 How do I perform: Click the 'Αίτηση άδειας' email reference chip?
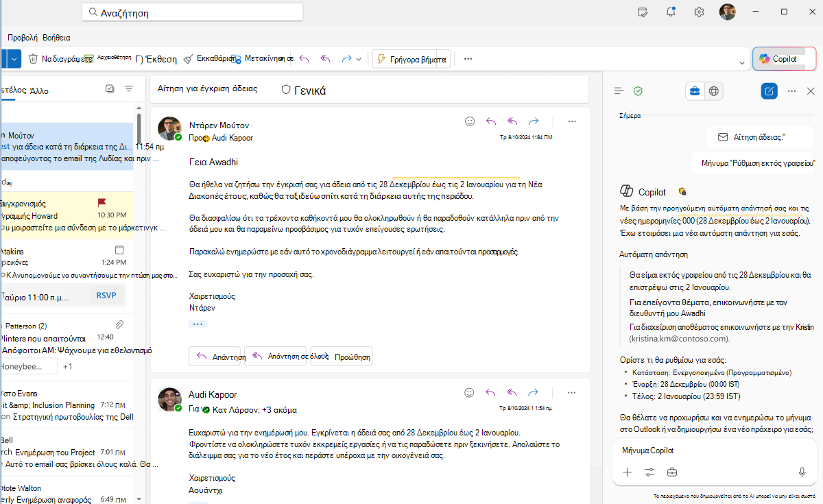click(x=759, y=137)
